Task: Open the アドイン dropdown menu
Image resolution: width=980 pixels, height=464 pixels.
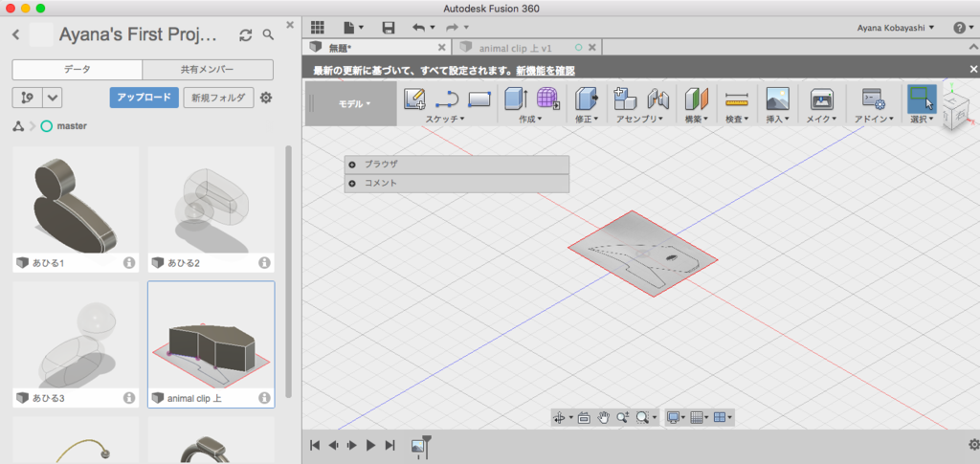Action: 874,119
